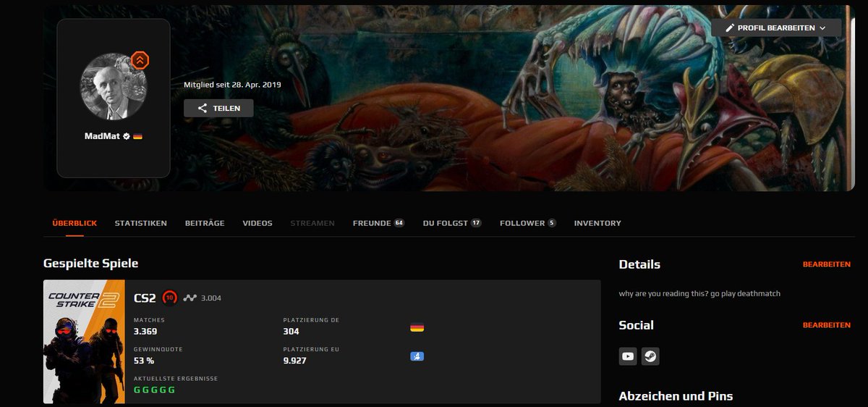Click the Gespielte Spiele heading

[x=90, y=264]
